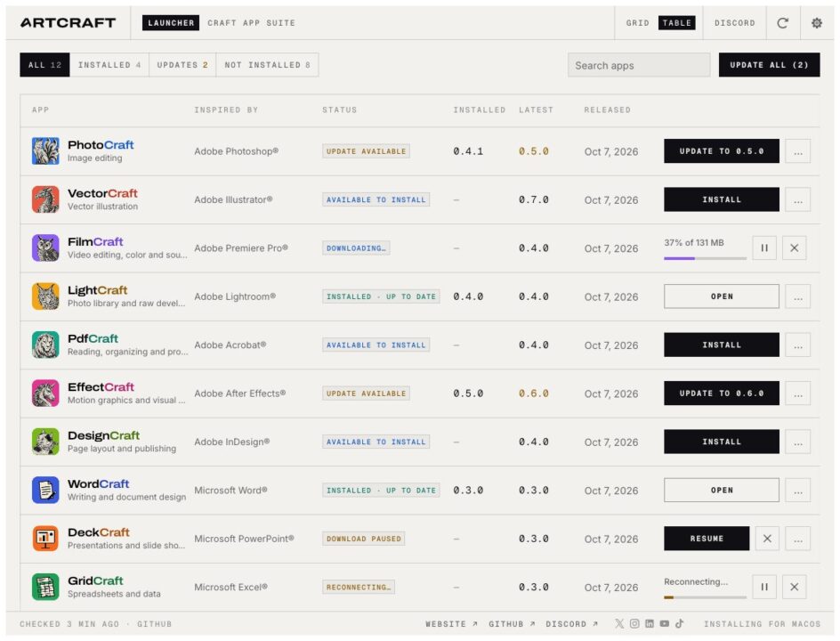Image resolution: width=840 pixels, height=641 pixels.
Task: Open the TikTok link in footer
Action: click(679, 623)
